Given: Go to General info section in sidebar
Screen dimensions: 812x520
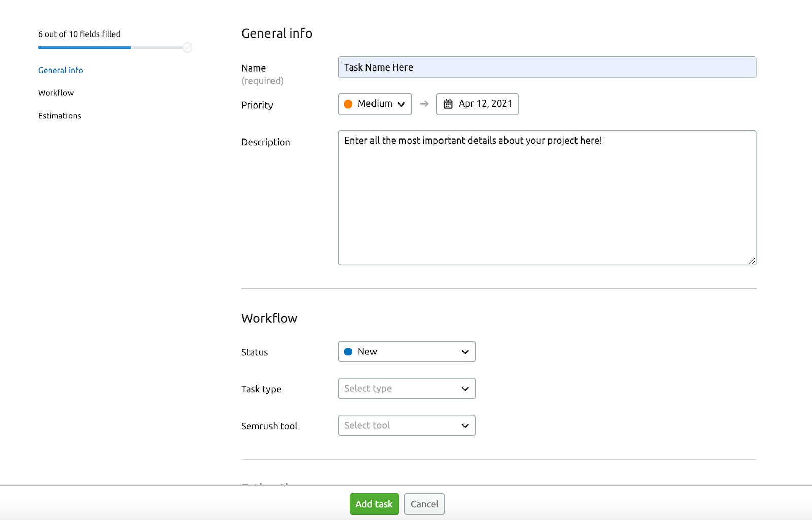Looking at the screenshot, I should [60, 71].
